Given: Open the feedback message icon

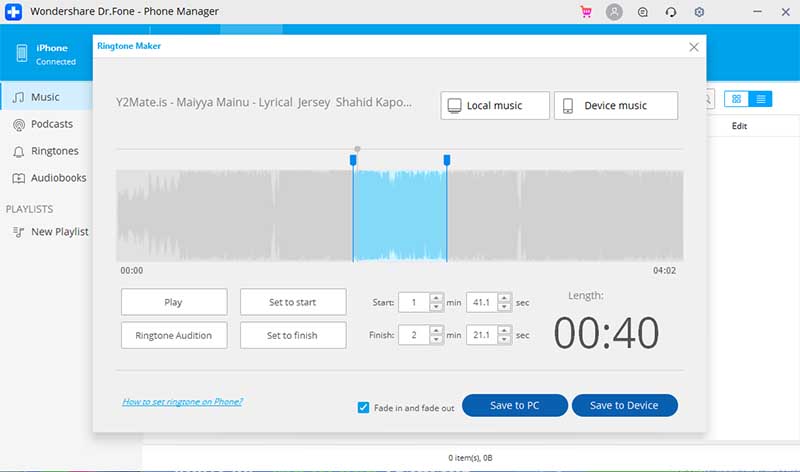Looking at the screenshot, I should [642, 12].
